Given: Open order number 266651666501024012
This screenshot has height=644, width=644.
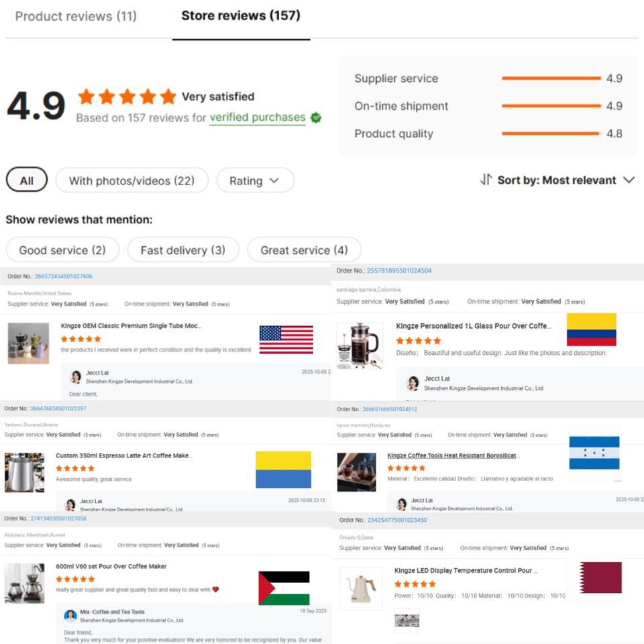Looking at the screenshot, I should pyautogui.click(x=390, y=409).
